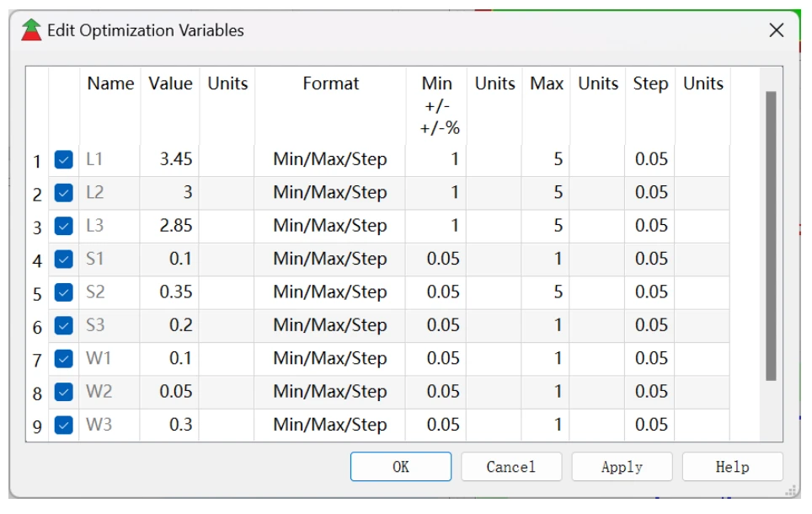Select the Step cell for W3
Screen dimensions: 812x514
coord(650,426)
